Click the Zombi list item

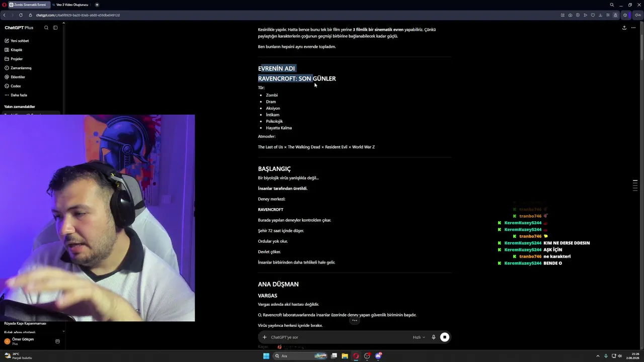tap(272, 95)
